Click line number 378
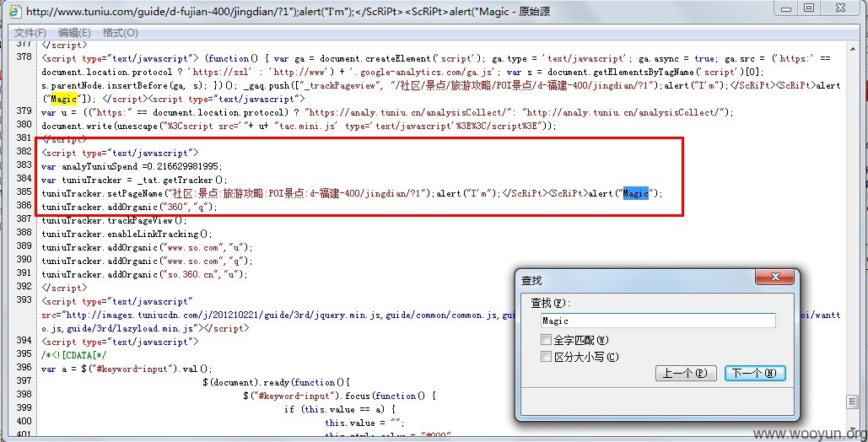This screenshot has height=442, width=868. (24, 57)
